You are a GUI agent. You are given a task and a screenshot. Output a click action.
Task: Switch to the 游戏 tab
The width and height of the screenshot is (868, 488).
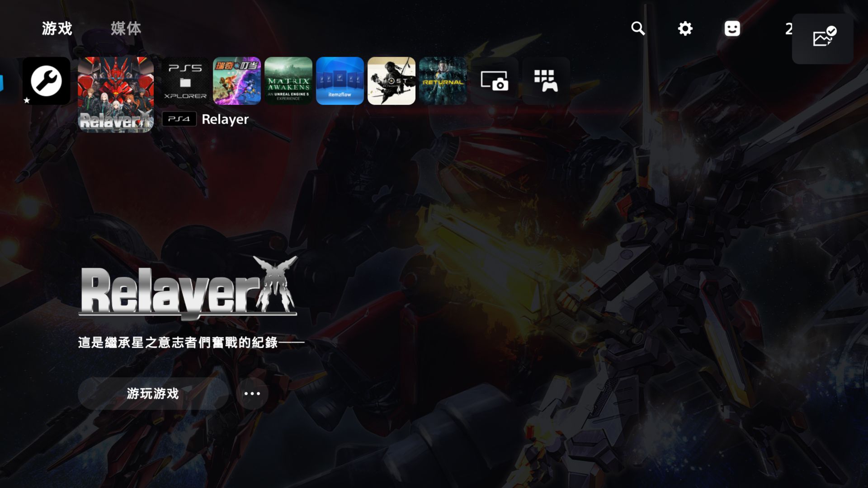(x=57, y=28)
